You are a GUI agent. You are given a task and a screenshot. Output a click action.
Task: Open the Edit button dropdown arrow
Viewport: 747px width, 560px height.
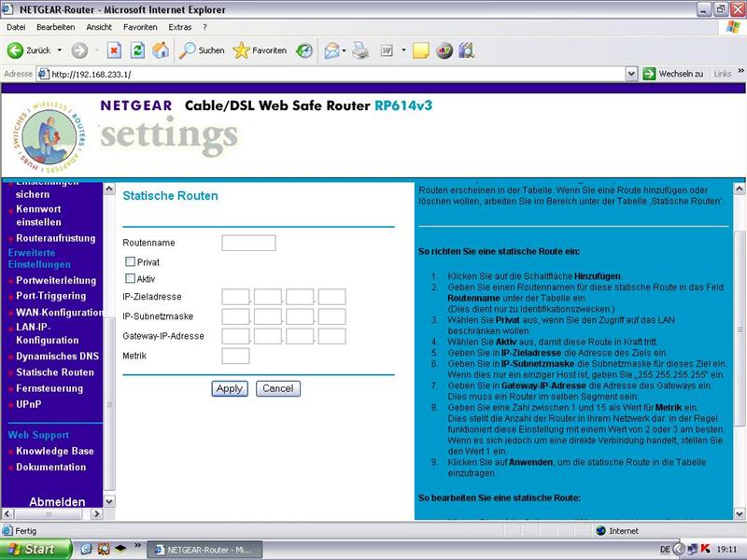point(403,50)
